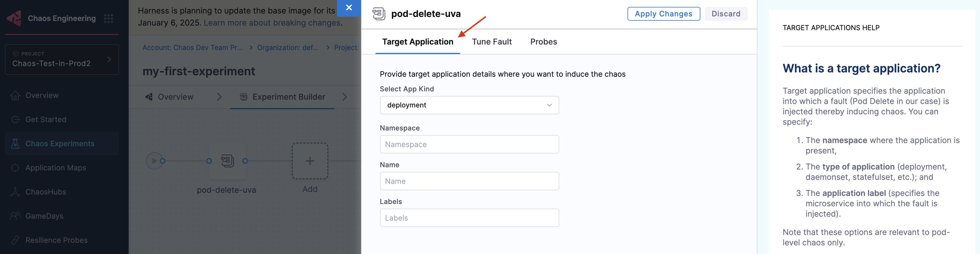Open Resilience Probes in the sidebar

(x=62, y=240)
